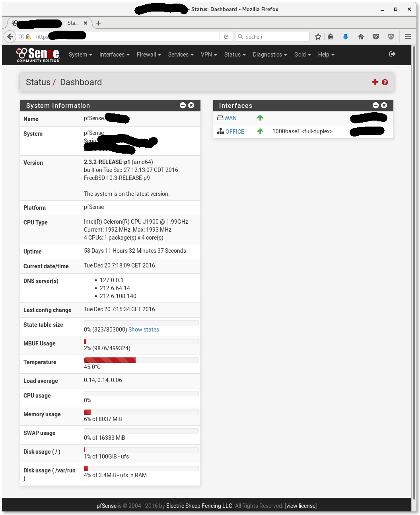Reload page using the refresh icon

point(226,37)
